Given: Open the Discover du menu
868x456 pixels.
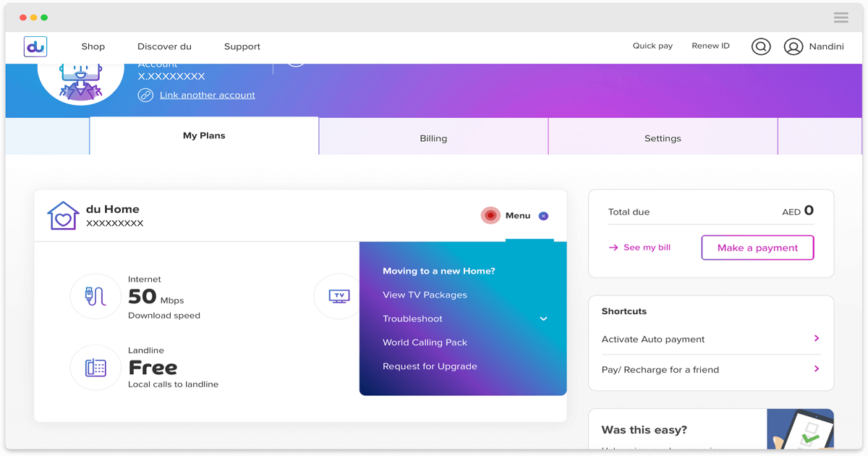Looking at the screenshot, I should [164, 46].
